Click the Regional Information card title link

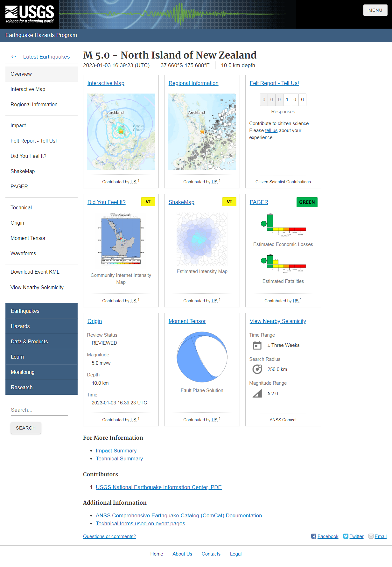tap(193, 83)
